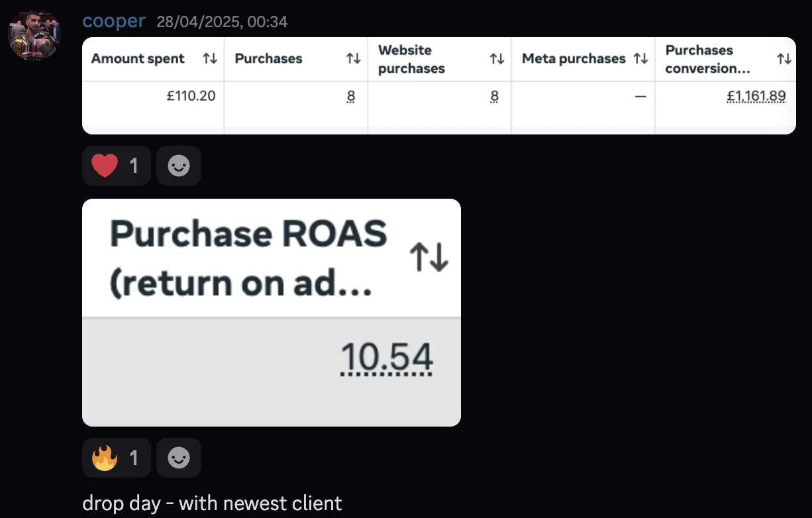Click the username cooper
This screenshot has height=518, width=812.
pyautogui.click(x=114, y=21)
